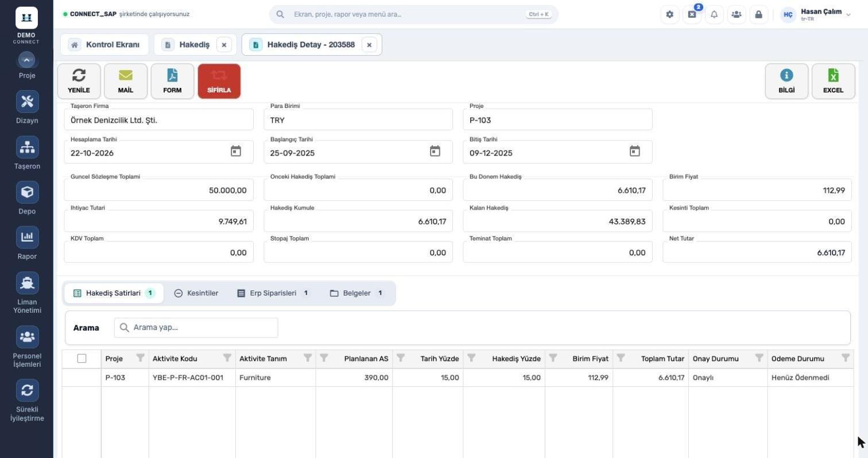The height and width of the screenshot is (458, 868).
Task: Close the Hakediş Detay - 203588 tab
Action: pos(369,45)
